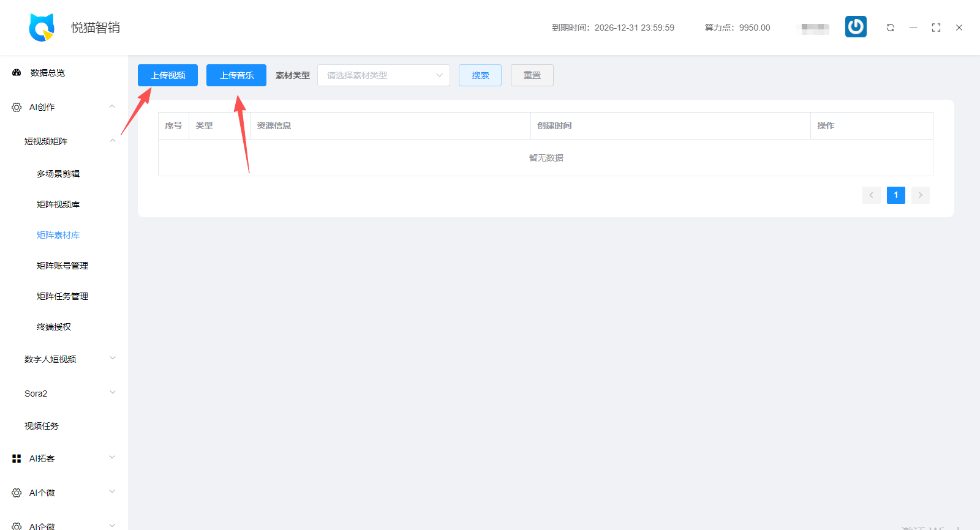Click the refresh icon in title bar

click(x=891, y=28)
